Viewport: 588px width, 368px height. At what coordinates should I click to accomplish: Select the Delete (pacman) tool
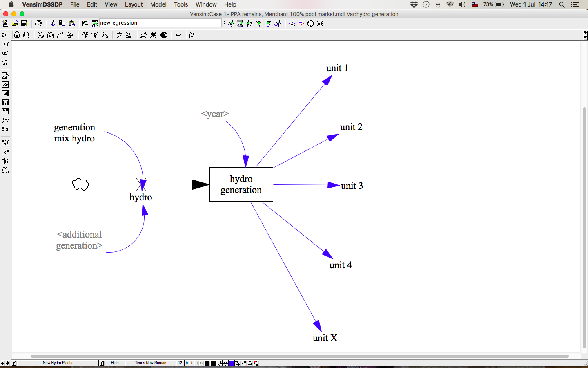[164, 35]
